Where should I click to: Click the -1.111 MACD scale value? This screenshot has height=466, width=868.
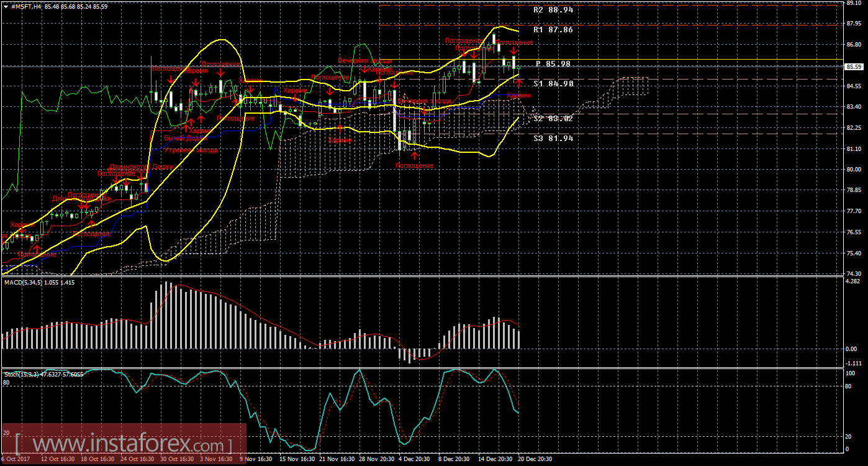[x=854, y=363]
